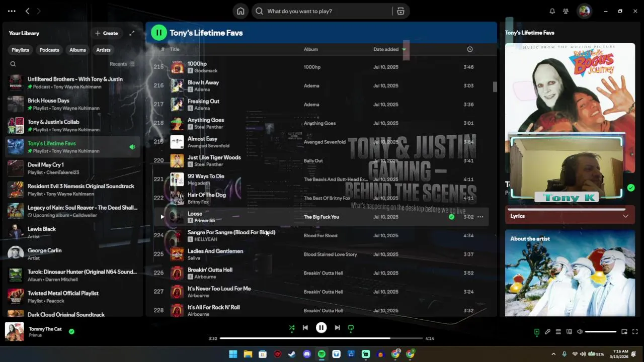Filter library by Artists

pos(103,50)
